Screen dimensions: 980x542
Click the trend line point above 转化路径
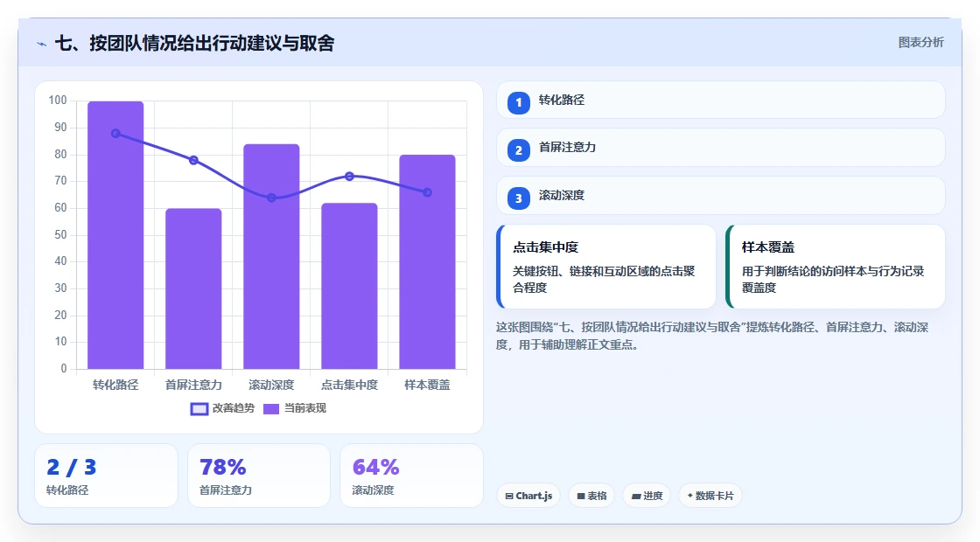pyautogui.click(x=115, y=134)
